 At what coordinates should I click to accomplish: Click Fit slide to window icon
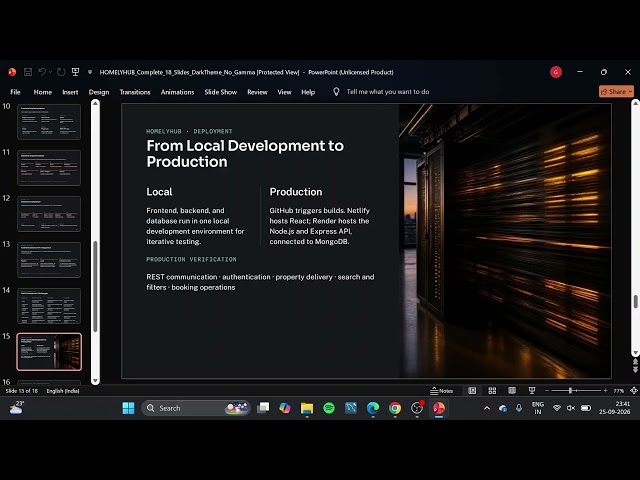633,391
